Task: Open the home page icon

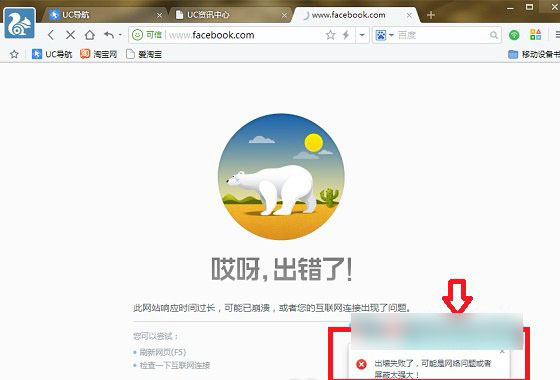Action: 90,35
